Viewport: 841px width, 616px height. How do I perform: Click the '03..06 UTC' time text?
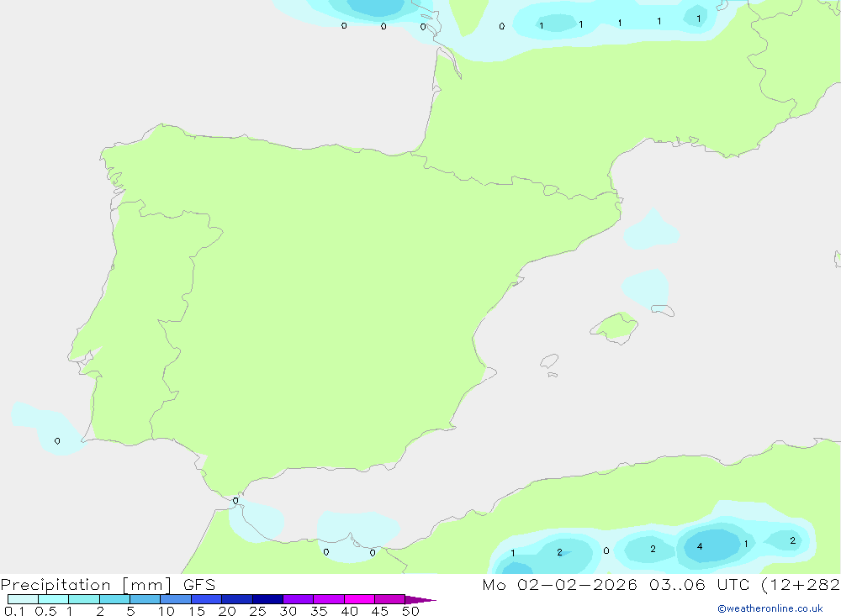coord(698,585)
